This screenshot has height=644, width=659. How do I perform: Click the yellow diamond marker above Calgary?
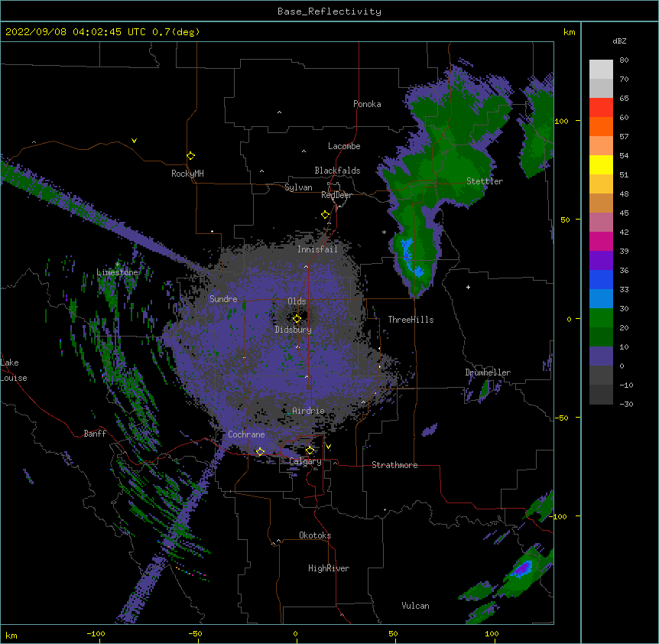pyautogui.click(x=310, y=450)
